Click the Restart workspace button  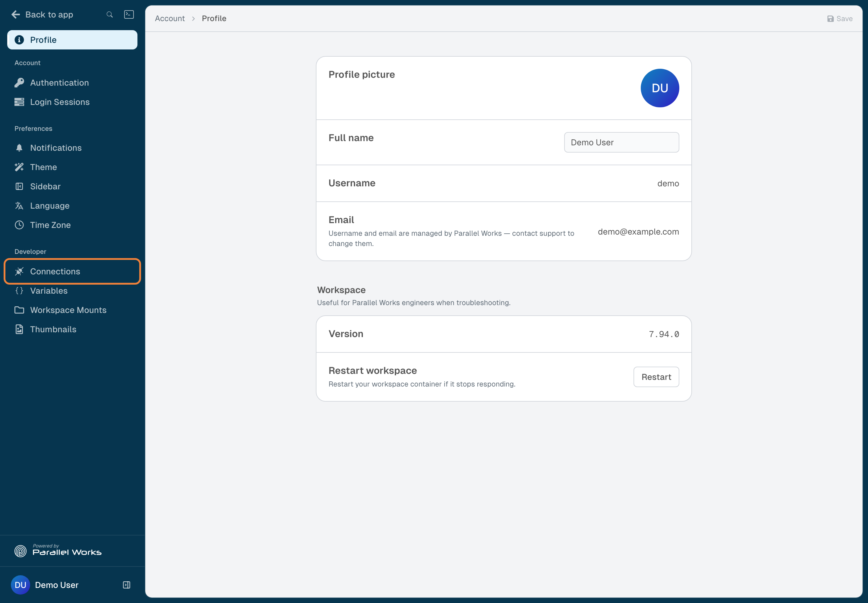(656, 377)
